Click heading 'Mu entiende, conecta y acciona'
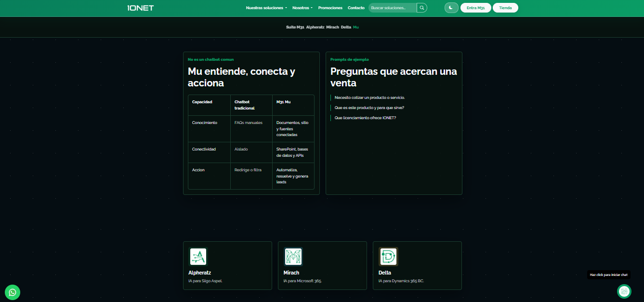The width and height of the screenshot is (644, 302). 241,77
